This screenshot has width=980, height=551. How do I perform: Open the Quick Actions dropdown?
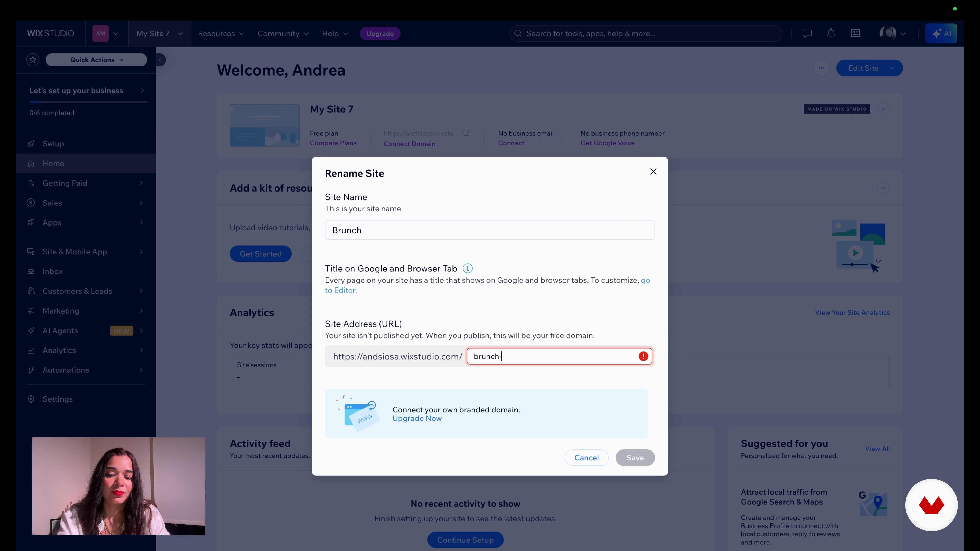[97, 60]
